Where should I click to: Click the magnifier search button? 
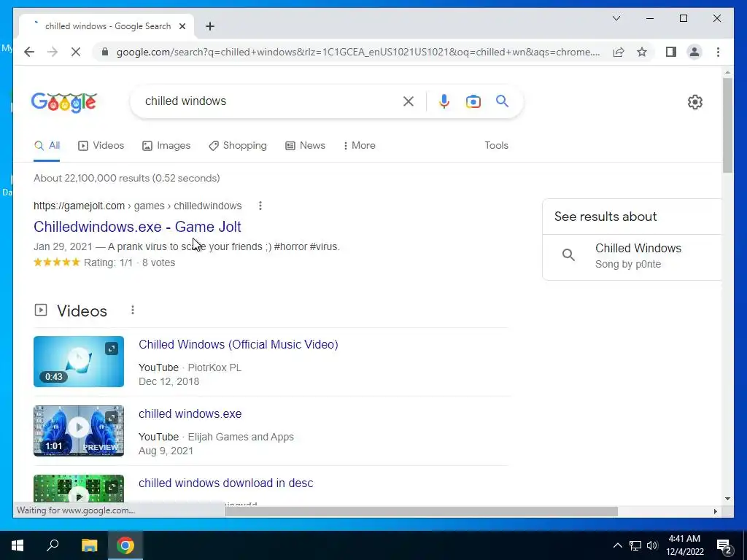point(502,101)
